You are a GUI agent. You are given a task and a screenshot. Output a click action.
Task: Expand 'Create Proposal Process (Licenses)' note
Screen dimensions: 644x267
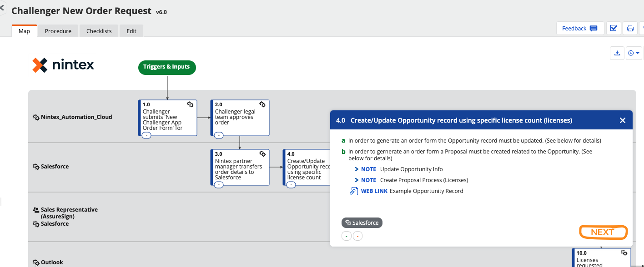tap(423, 180)
